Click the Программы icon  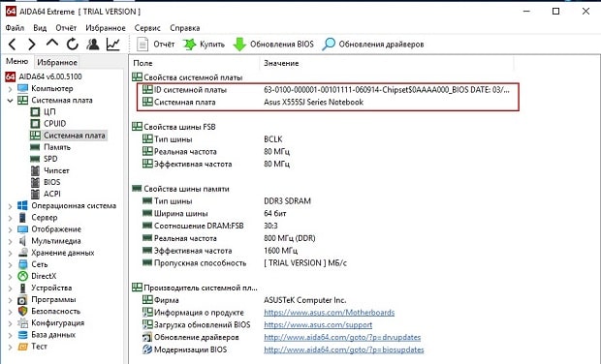[23, 300]
